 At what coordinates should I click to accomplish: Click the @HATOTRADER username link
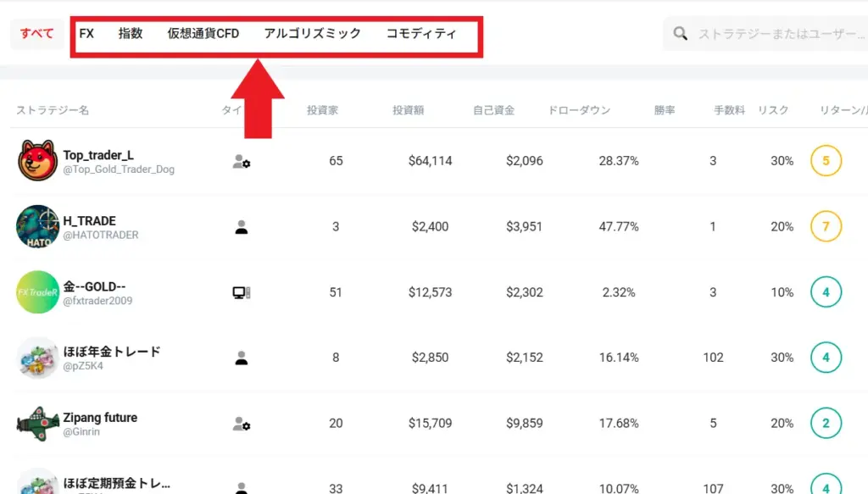pos(103,234)
